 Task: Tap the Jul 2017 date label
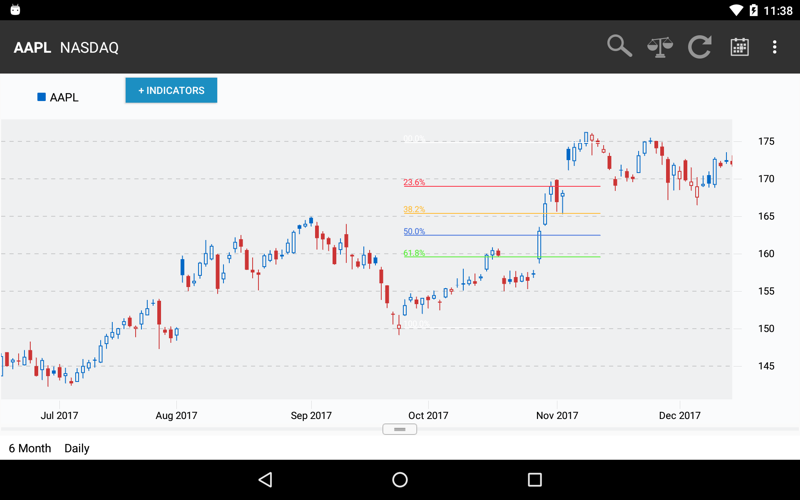click(x=59, y=415)
